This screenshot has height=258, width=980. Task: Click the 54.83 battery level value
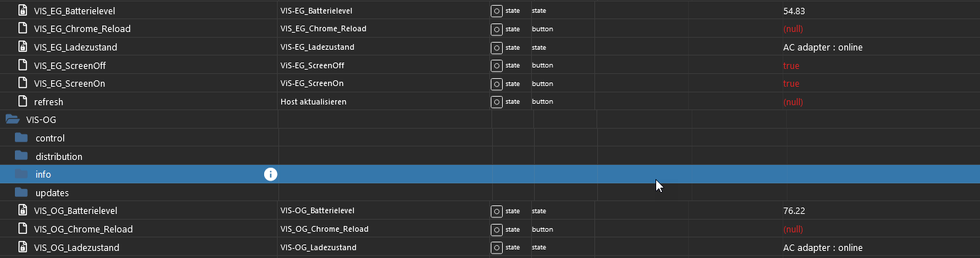coord(794,11)
